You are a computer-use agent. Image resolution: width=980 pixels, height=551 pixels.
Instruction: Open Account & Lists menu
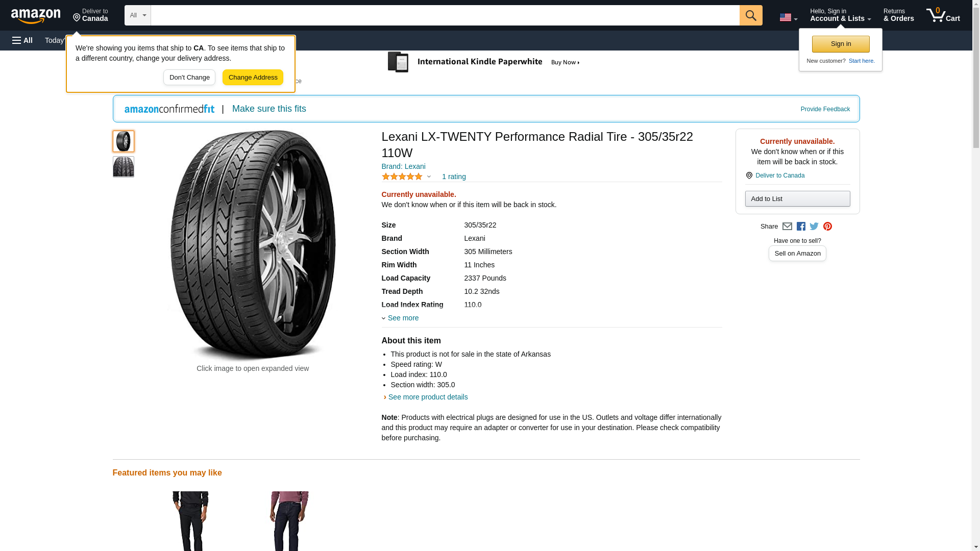(840, 15)
